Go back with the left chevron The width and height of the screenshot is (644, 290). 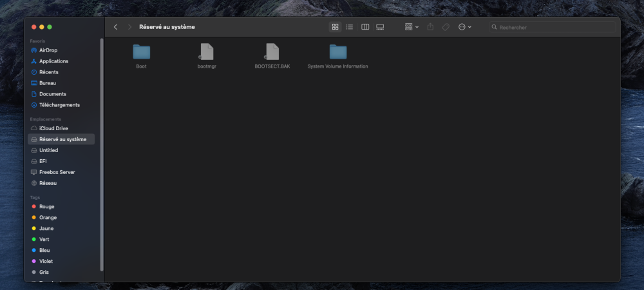point(115,26)
